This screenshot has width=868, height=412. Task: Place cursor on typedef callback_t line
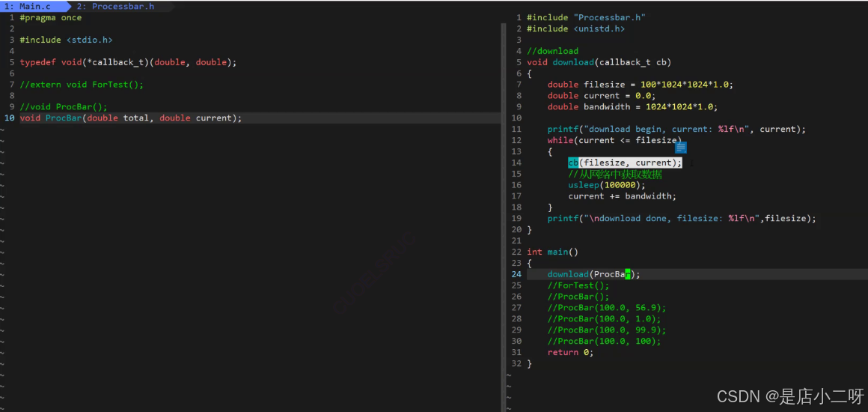(128, 62)
